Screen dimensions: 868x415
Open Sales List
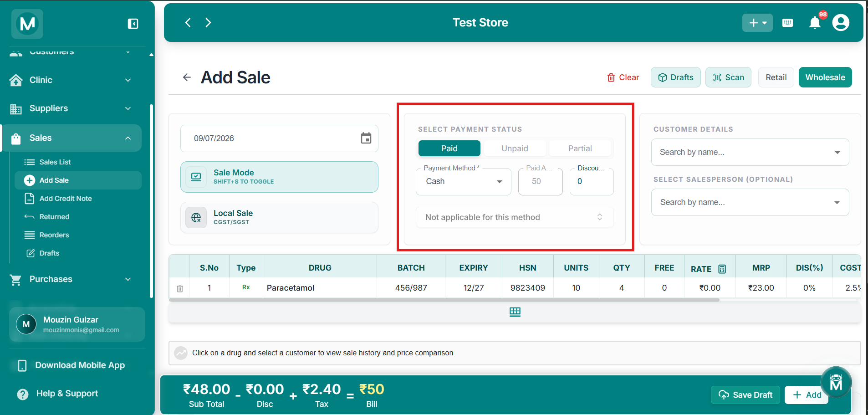pos(77,162)
